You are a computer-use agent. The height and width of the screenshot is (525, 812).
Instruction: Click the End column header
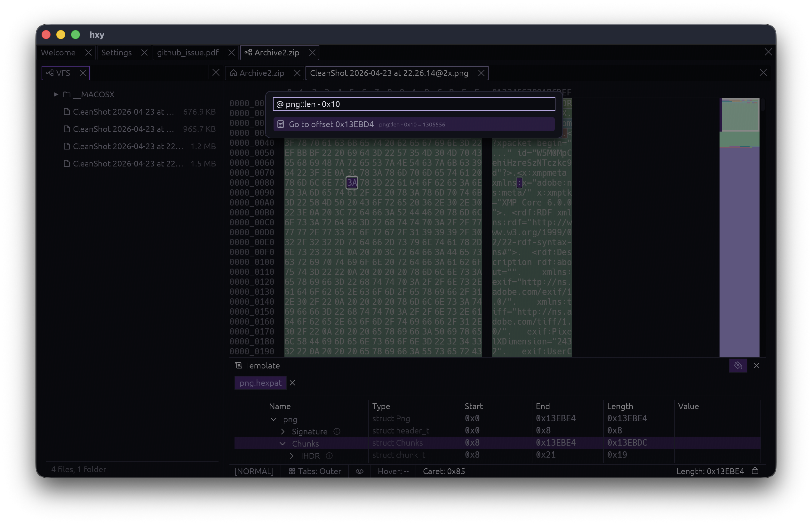pos(543,406)
